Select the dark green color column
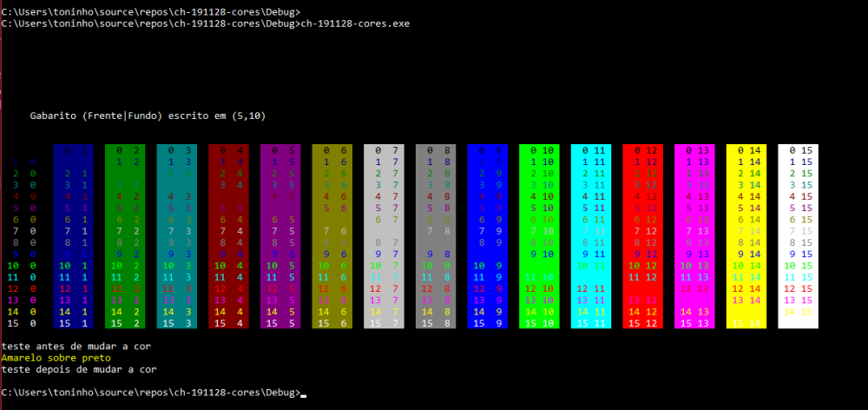868x410 pixels. tap(125, 236)
